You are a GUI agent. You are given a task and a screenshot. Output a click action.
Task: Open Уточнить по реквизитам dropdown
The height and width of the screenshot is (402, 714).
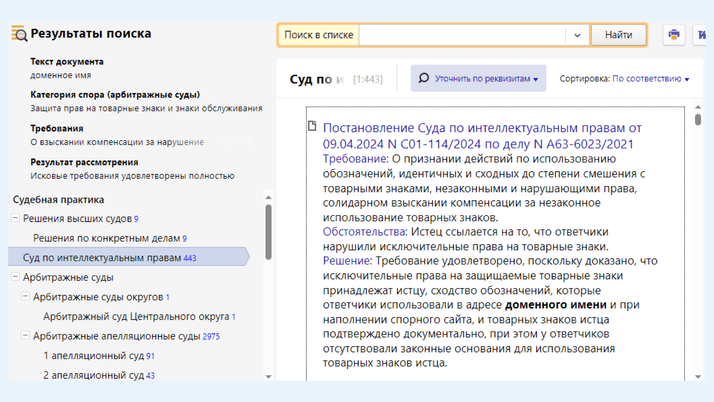coord(478,78)
